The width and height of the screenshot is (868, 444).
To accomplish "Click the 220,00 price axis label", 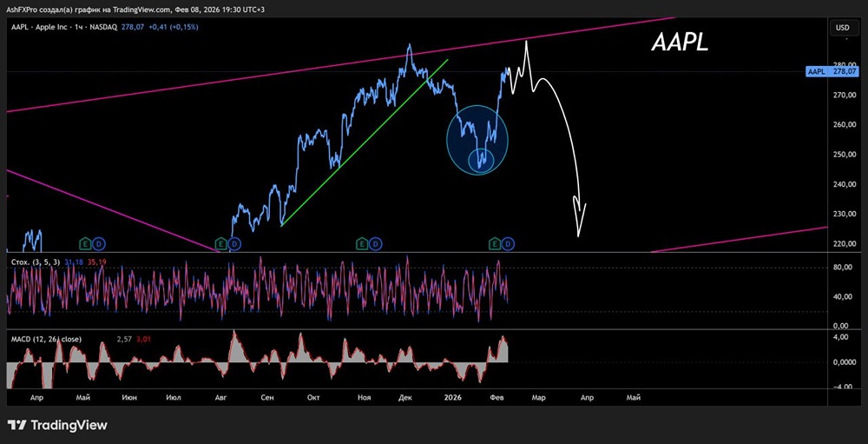I will [845, 244].
